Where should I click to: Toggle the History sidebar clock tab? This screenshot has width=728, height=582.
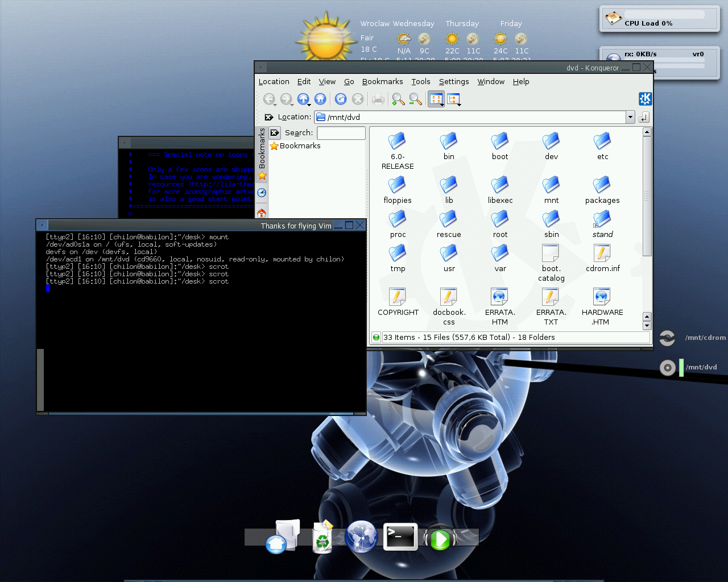[262, 193]
